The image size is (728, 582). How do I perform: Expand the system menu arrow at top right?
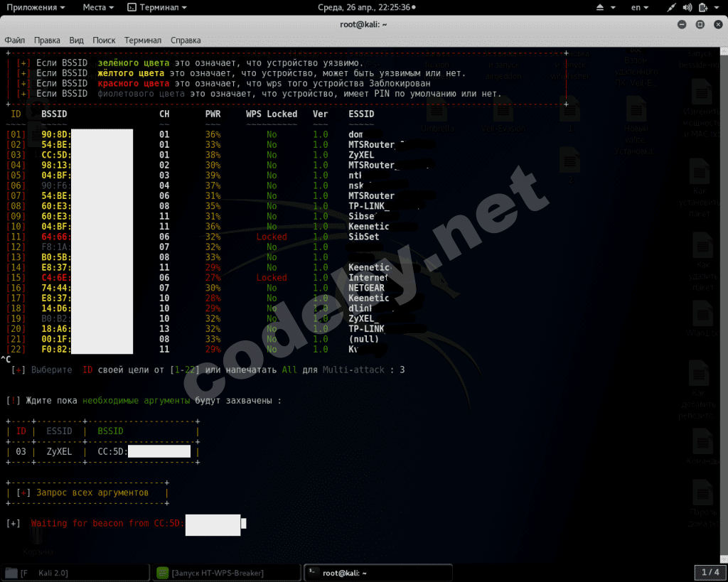pyautogui.click(x=717, y=7)
